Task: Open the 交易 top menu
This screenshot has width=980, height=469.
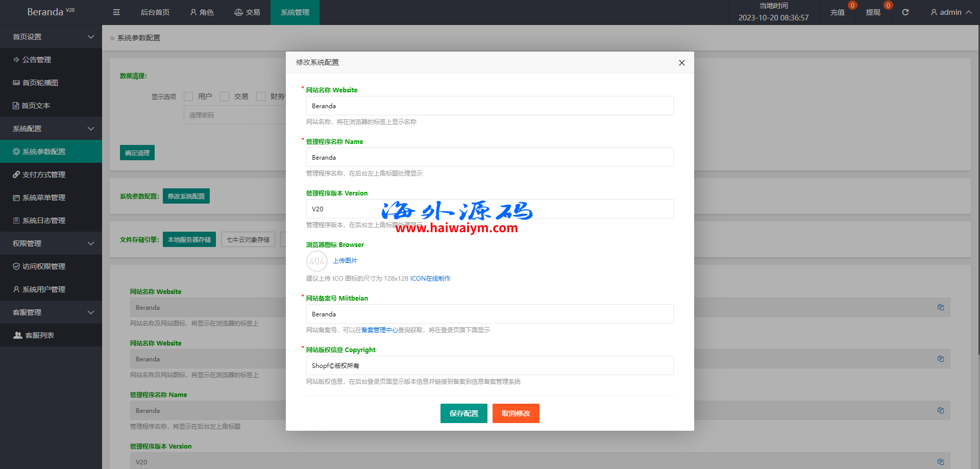Action: (x=247, y=12)
